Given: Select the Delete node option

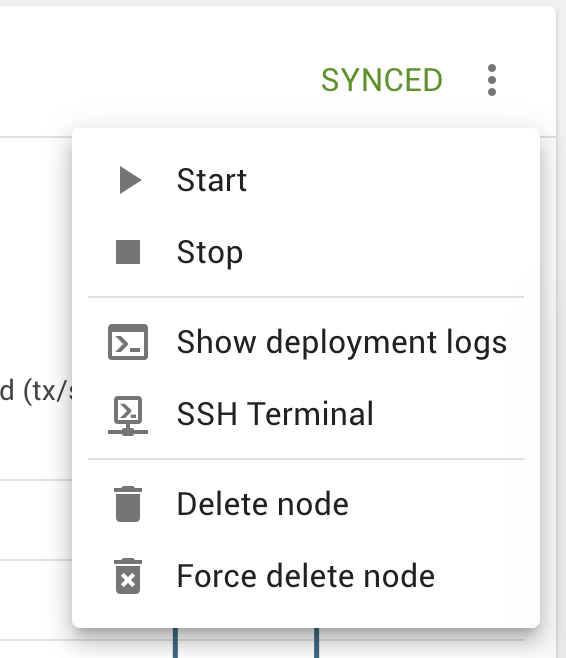Looking at the screenshot, I should [x=306, y=504].
